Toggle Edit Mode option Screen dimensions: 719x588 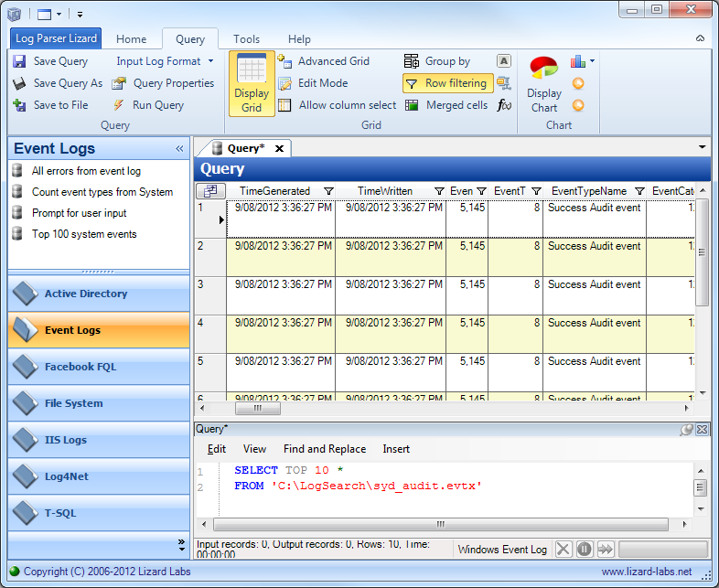(313, 83)
